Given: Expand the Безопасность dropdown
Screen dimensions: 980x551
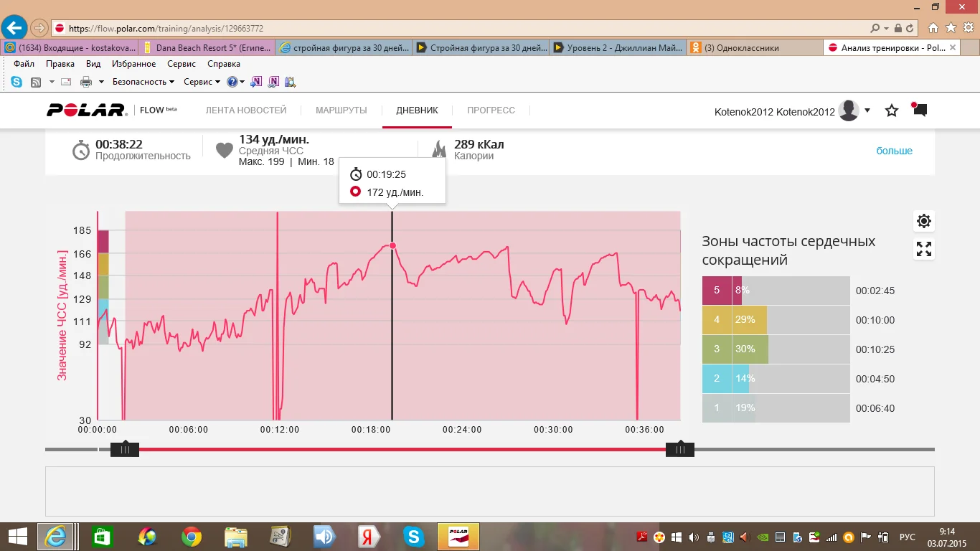Looking at the screenshot, I should pos(143,82).
